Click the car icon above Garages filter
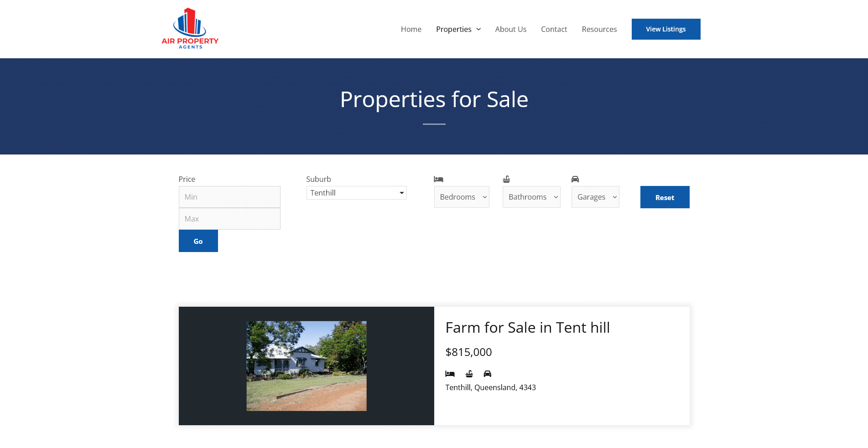This screenshot has width=868, height=448. (x=575, y=179)
